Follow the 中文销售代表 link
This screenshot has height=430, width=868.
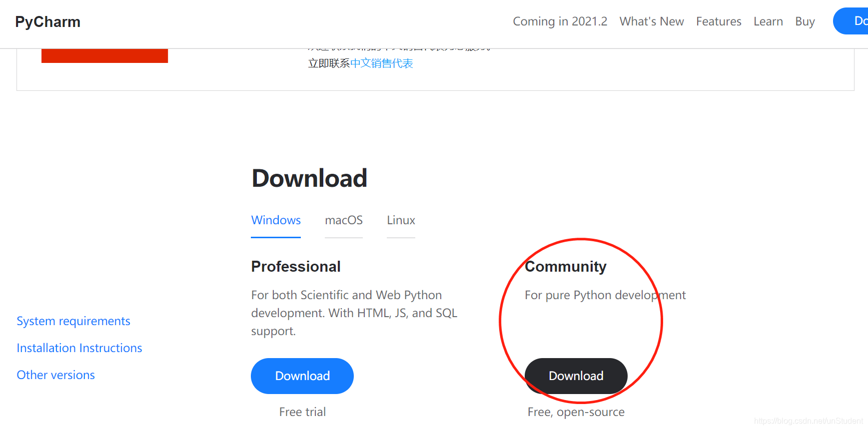point(381,63)
